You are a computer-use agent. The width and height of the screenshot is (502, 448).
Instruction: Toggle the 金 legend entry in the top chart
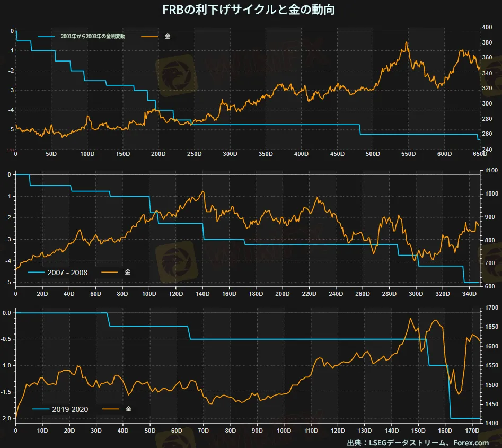[x=168, y=36]
